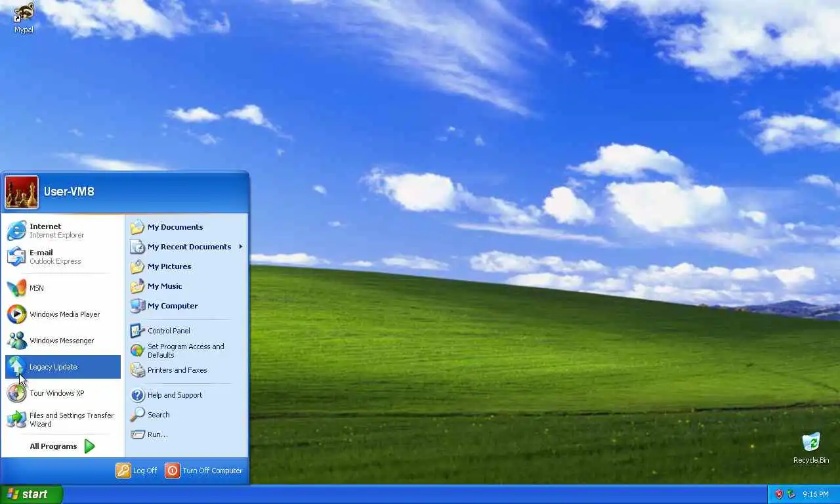Open the Mypal desktop shortcut
The height and width of the screenshot is (504, 840).
pyautogui.click(x=24, y=18)
